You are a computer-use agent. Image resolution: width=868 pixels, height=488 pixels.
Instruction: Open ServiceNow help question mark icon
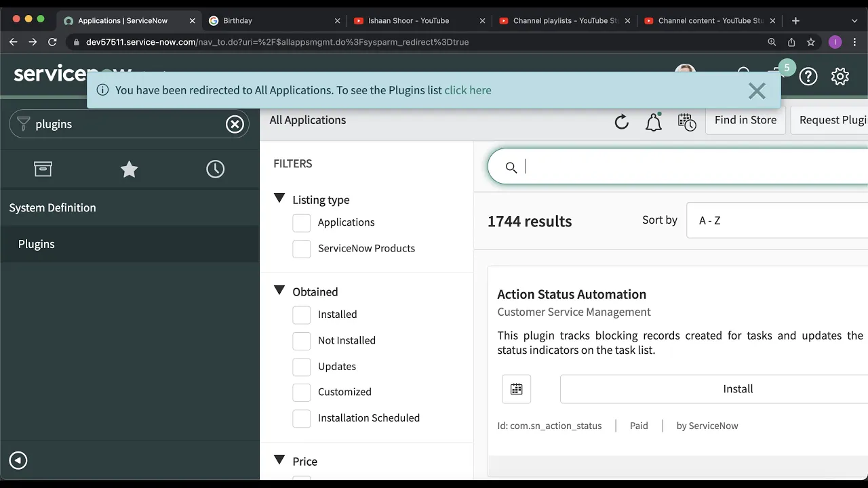pos(808,76)
